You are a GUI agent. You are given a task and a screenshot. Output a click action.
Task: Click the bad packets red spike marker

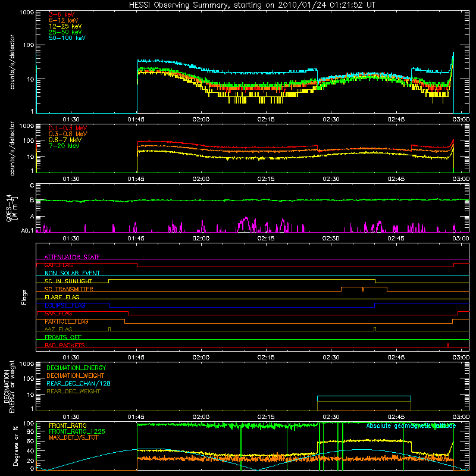[x=448, y=345]
